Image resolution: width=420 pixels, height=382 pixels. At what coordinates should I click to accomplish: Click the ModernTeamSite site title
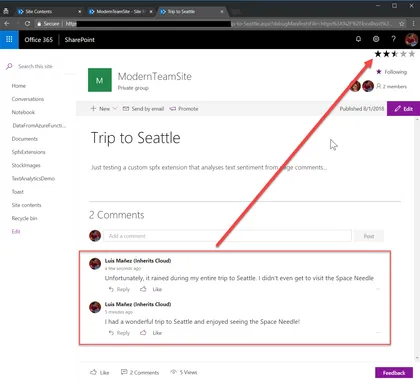click(155, 76)
